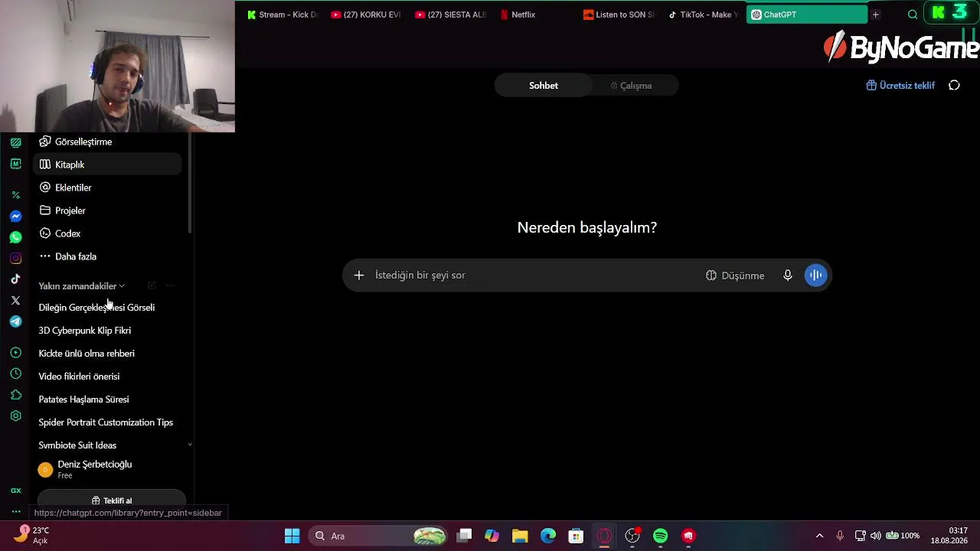Click the microphone dictation icon in prompt
The width and height of the screenshot is (980, 551).
(787, 275)
